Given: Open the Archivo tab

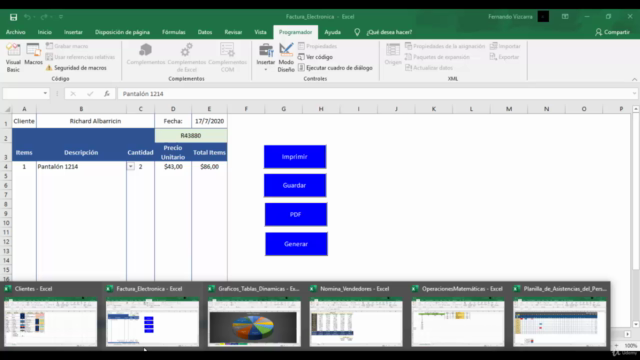Looking at the screenshot, I should tap(16, 32).
